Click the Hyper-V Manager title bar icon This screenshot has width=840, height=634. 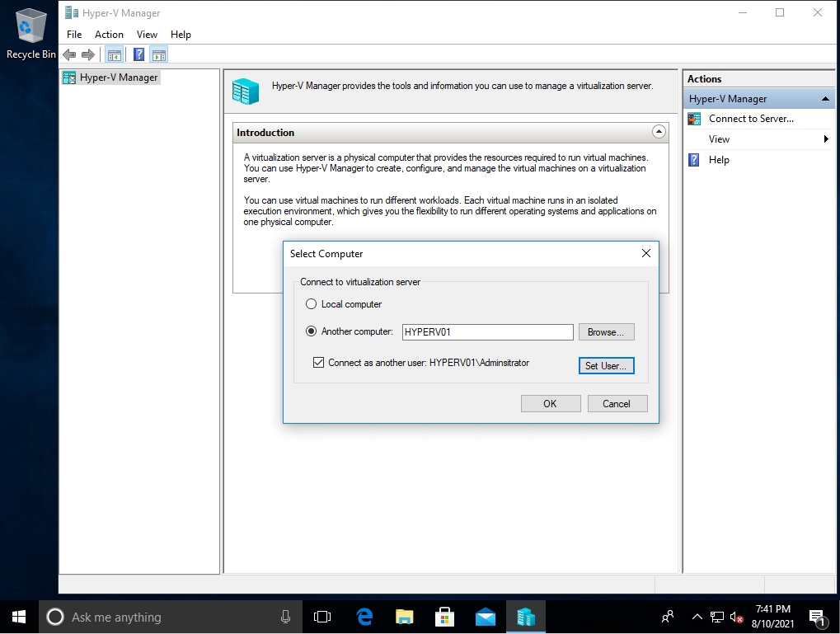click(x=71, y=13)
